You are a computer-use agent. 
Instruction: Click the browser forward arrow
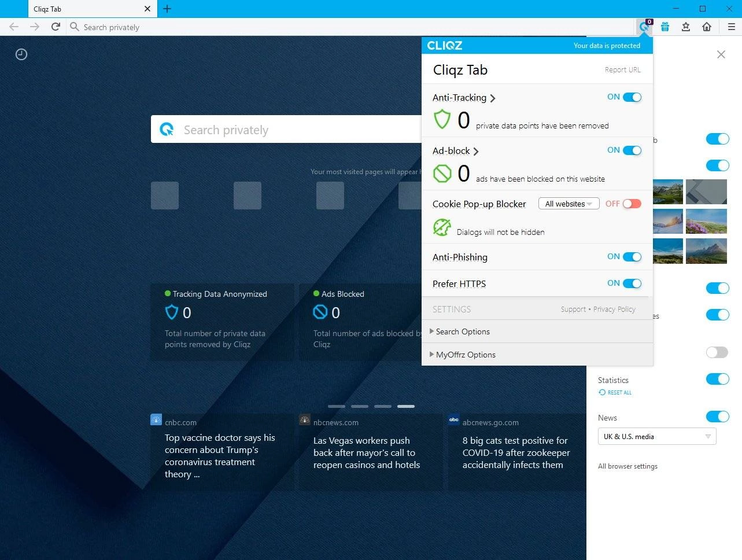35,27
